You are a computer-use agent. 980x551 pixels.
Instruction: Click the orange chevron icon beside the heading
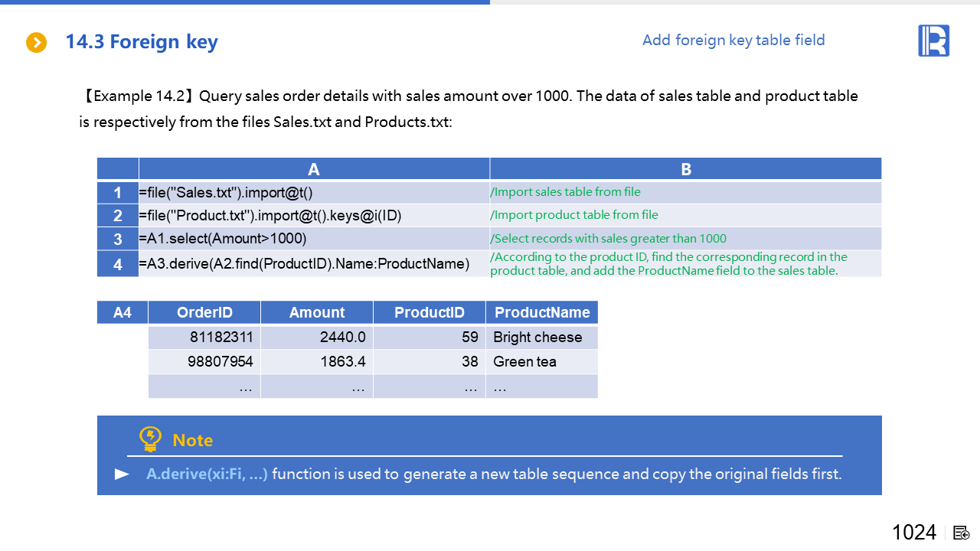tap(36, 42)
